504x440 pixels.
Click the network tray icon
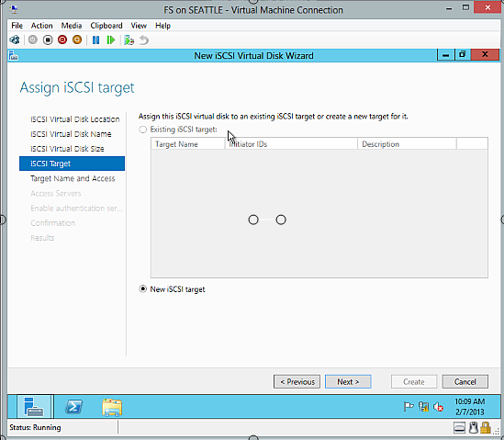423,407
